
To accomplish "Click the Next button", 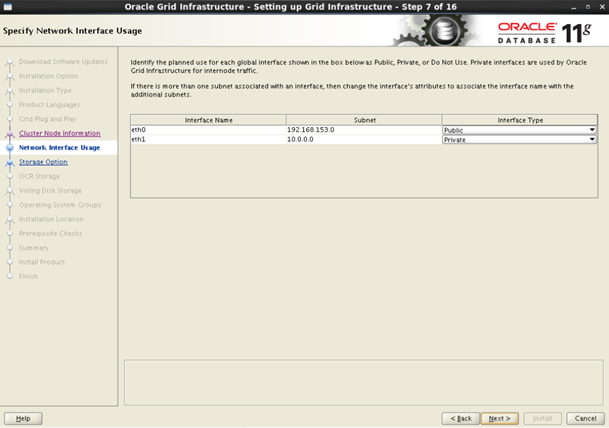I will pyautogui.click(x=499, y=418).
